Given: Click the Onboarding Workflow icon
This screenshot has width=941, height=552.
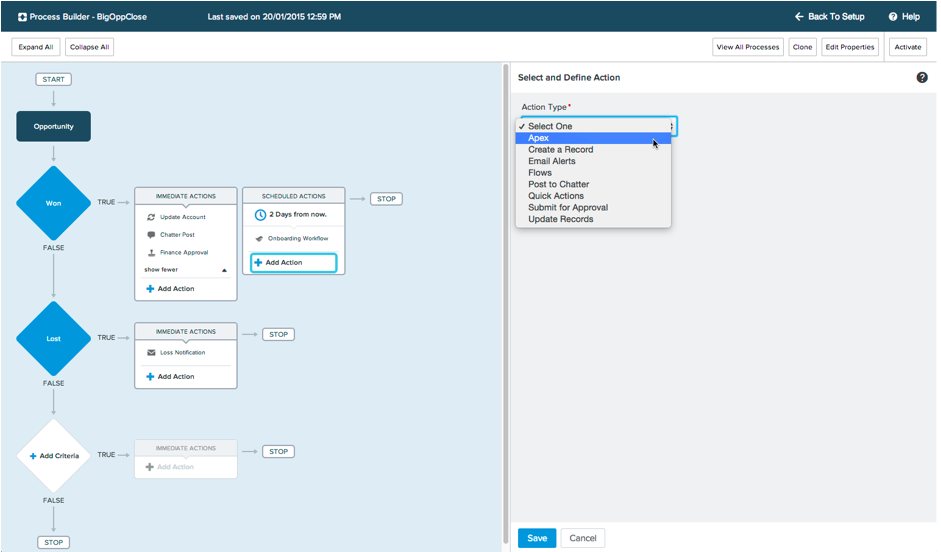Looking at the screenshot, I should coord(259,239).
